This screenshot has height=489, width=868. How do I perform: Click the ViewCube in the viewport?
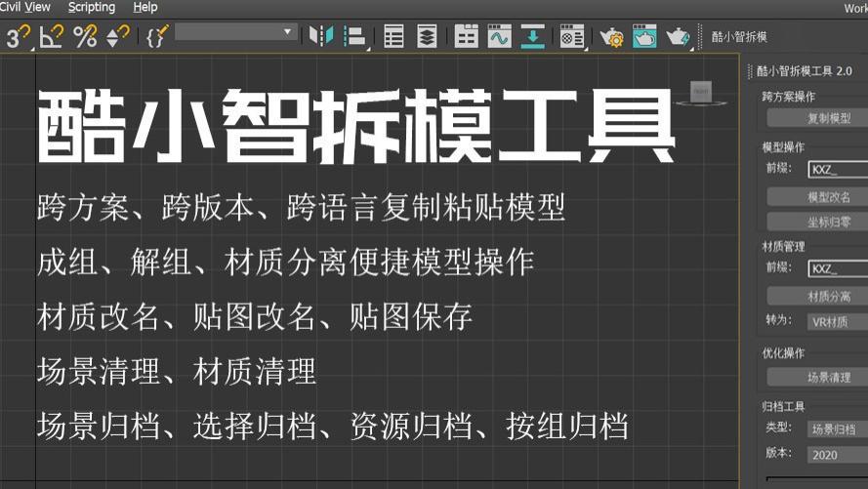pyautogui.click(x=701, y=93)
